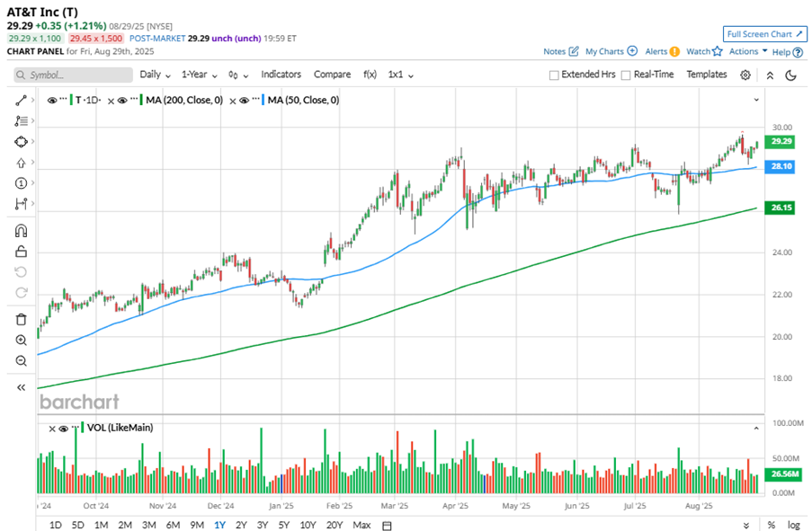Zoom in on the chart
This screenshot has width=812, height=531.
[x=21, y=340]
